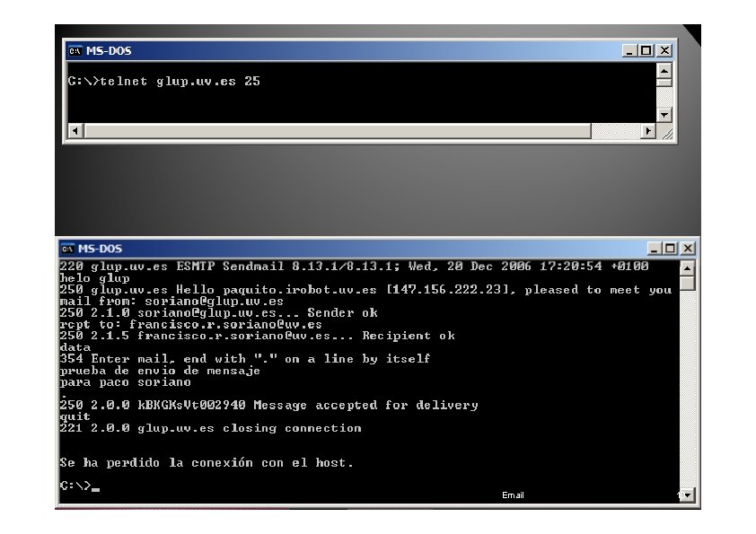
Task: Maximize the lower MS-DOS window
Action: point(670,249)
